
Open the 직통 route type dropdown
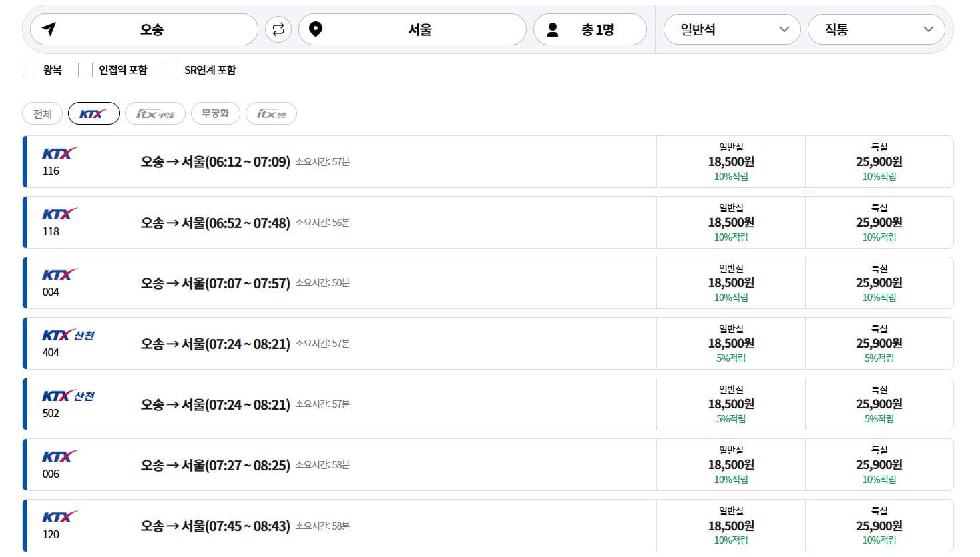[x=875, y=29]
